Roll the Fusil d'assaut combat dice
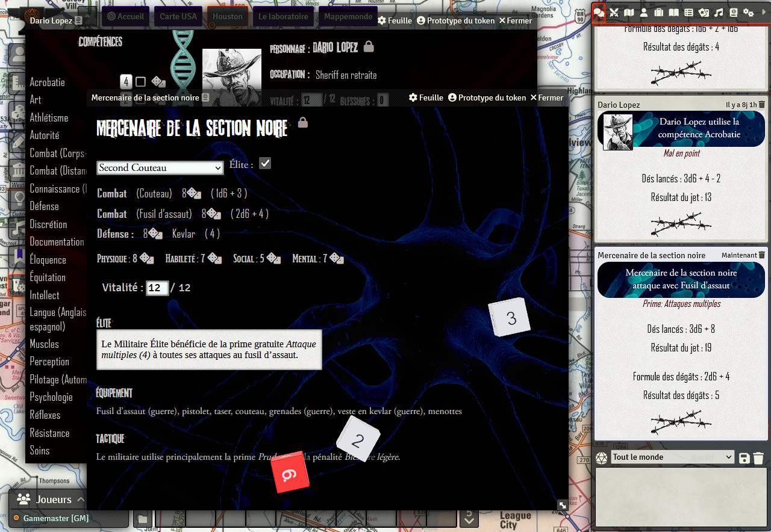The image size is (771, 532). click(x=214, y=214)
